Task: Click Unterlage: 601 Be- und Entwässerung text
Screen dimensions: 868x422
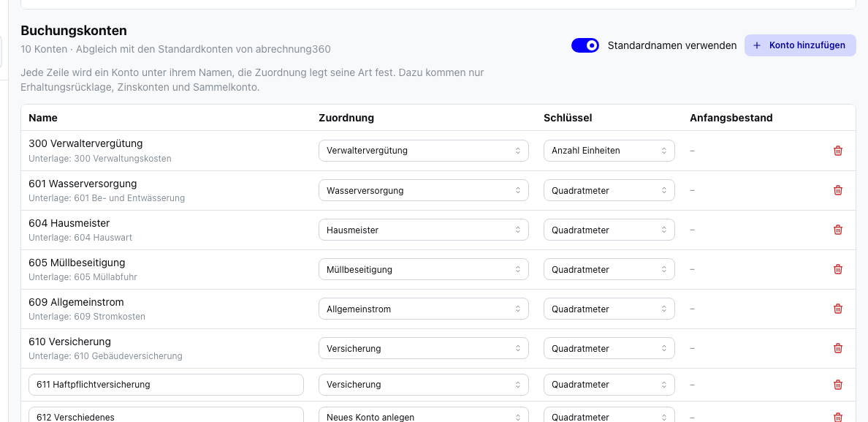Action: [x=107, y=197]
